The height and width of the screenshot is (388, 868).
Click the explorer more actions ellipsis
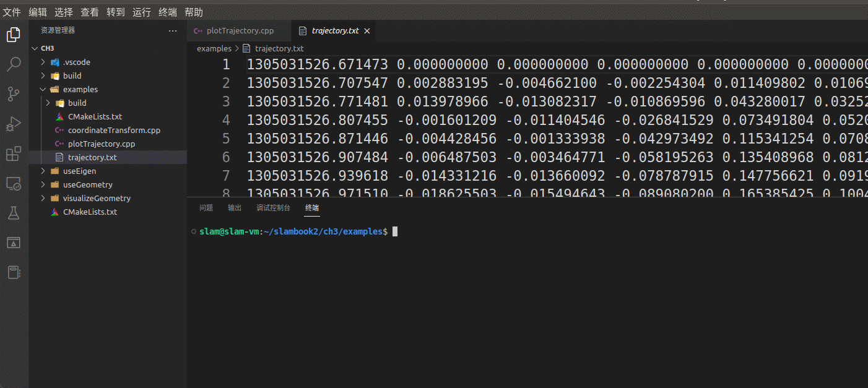click(x=173, y=30)
